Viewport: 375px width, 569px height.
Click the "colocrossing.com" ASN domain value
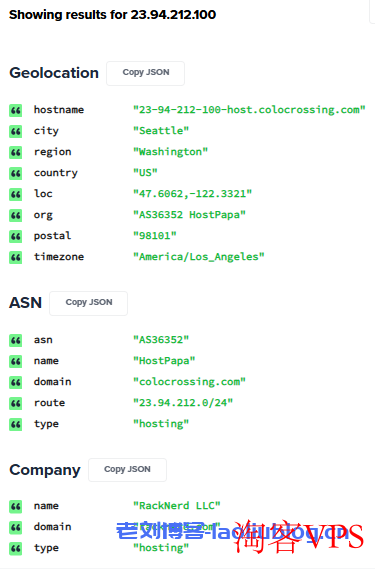(189, 382)
